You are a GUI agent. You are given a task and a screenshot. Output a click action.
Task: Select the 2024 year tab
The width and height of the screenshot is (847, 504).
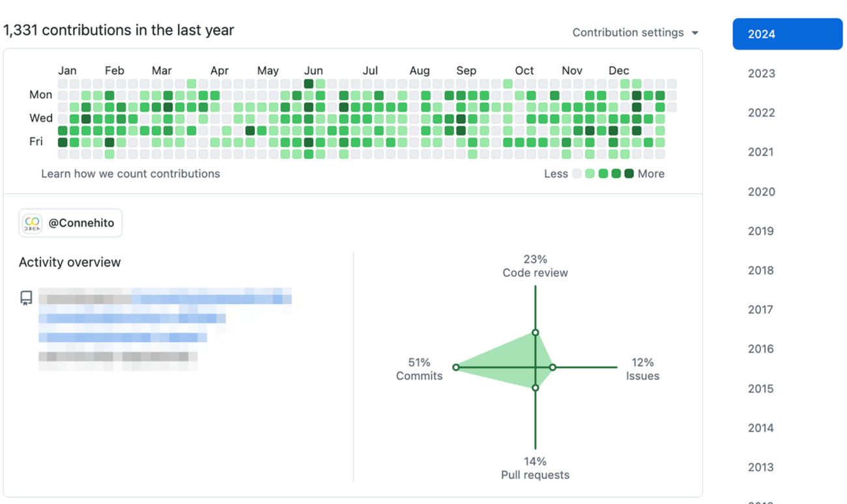click(788, 35)
